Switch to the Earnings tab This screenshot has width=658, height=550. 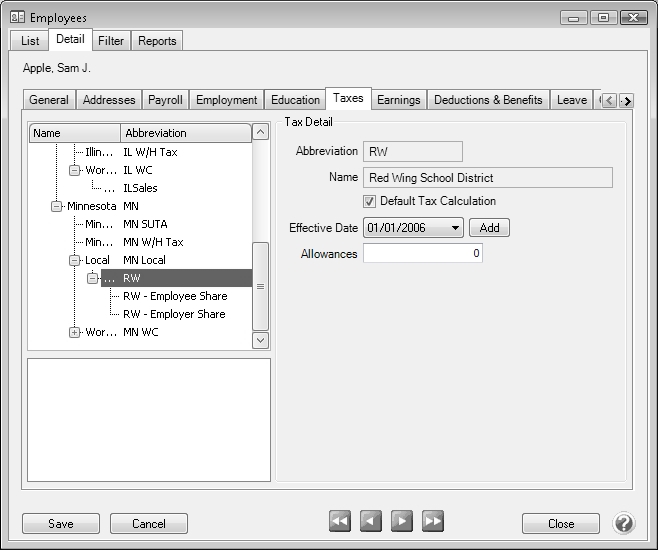tap(398, 100)
